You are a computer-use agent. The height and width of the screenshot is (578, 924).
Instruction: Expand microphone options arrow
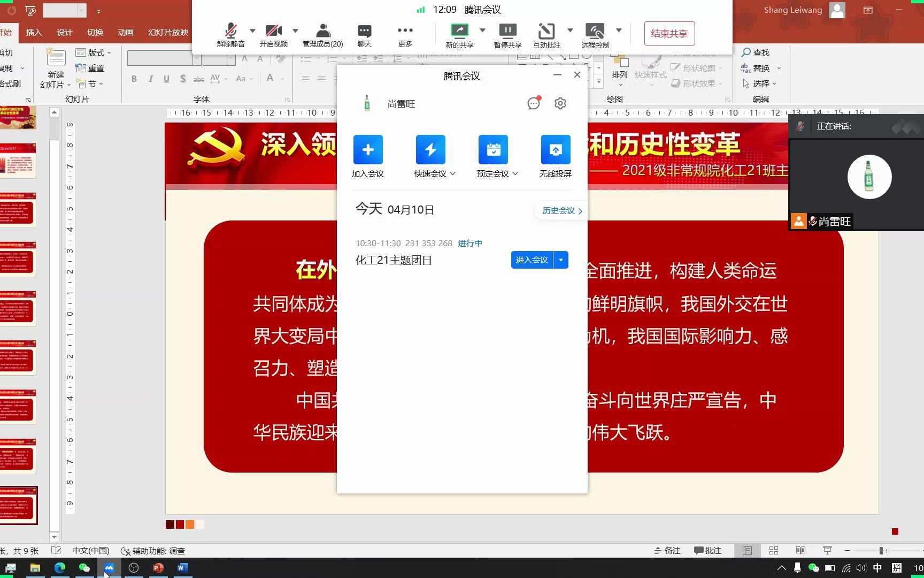[252, 31]
